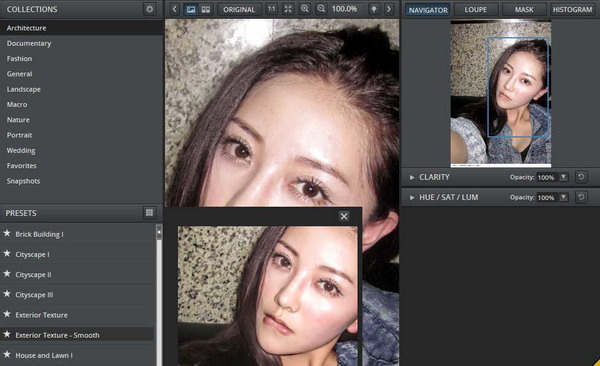This screenshot has width=600, height=366.
Task: Favorite the House and Lawn I star
Action: pyautogui.click(x=7, y=355)
